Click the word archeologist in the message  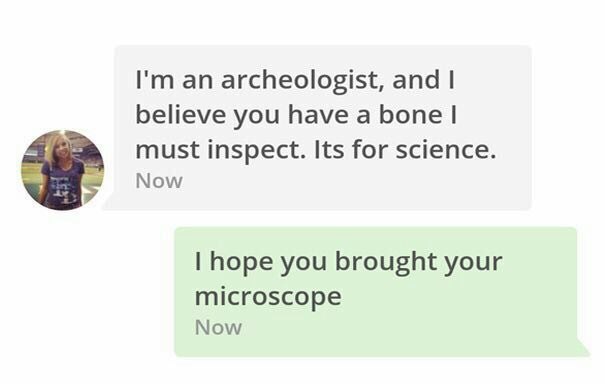303,80
